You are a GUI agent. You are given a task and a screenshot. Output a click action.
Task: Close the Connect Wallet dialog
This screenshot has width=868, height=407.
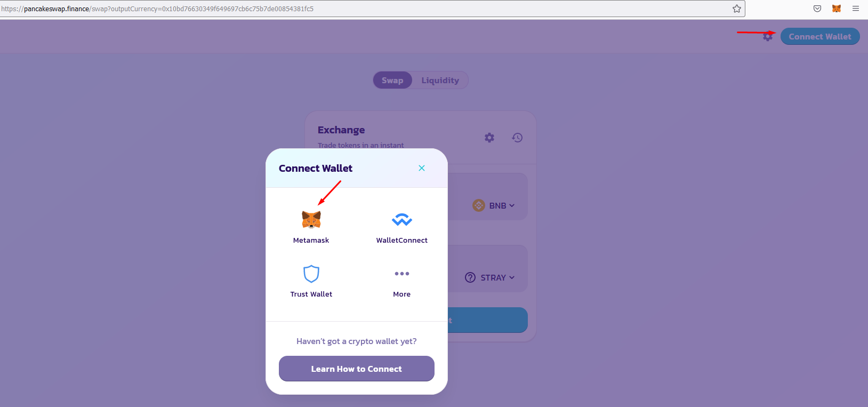pos(422,168)
